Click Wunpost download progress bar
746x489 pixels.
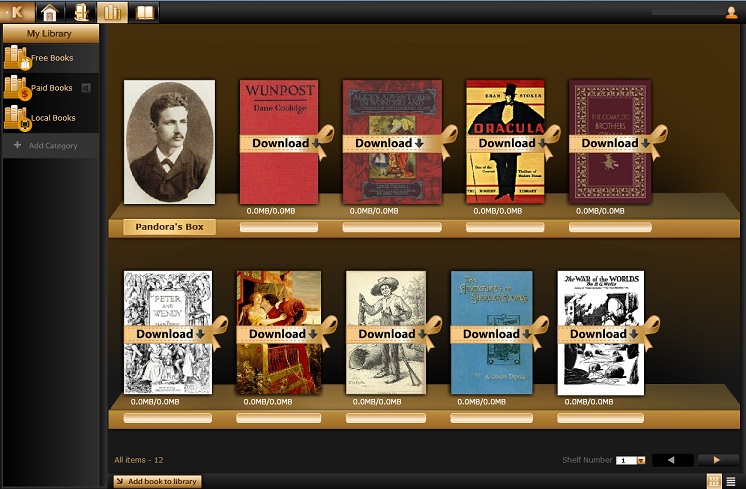pyautogui.click(x=279, y=227)
